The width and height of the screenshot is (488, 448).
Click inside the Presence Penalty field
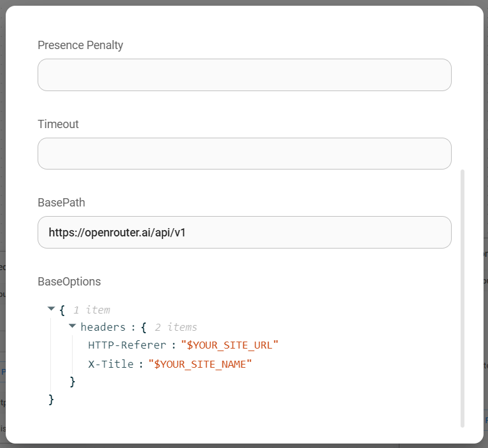click(x=244, y=75)
